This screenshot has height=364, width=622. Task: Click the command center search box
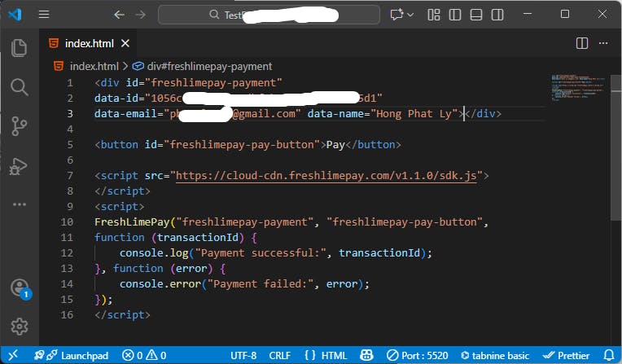coord(269,15)
